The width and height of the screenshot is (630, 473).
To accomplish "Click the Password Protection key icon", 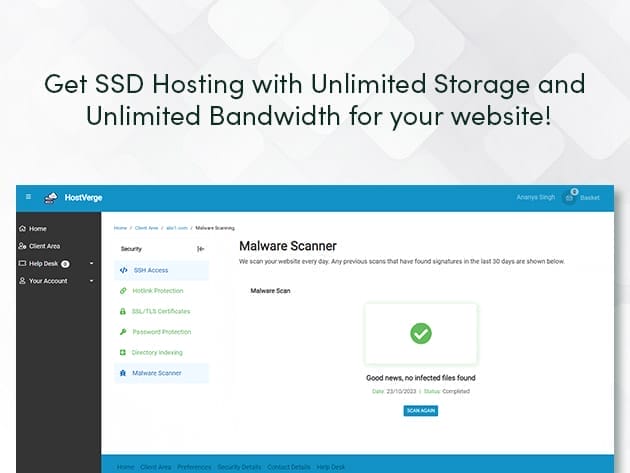I will click(123, 332).
